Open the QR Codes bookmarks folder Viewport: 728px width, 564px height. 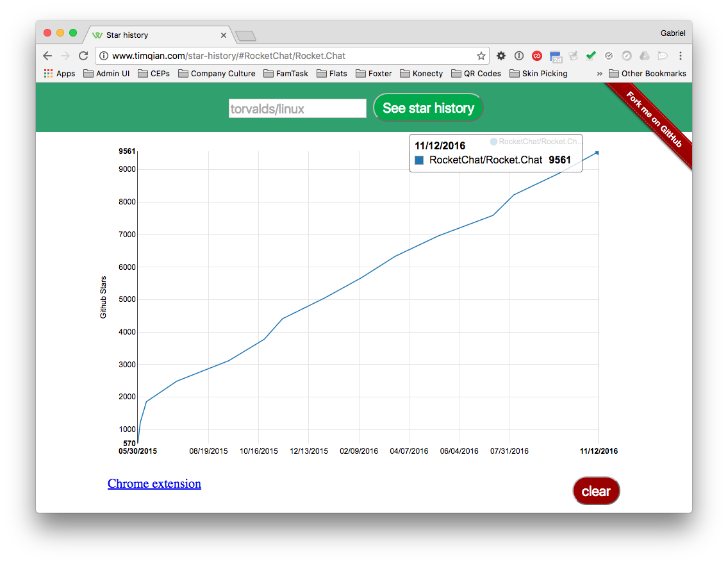476,73
